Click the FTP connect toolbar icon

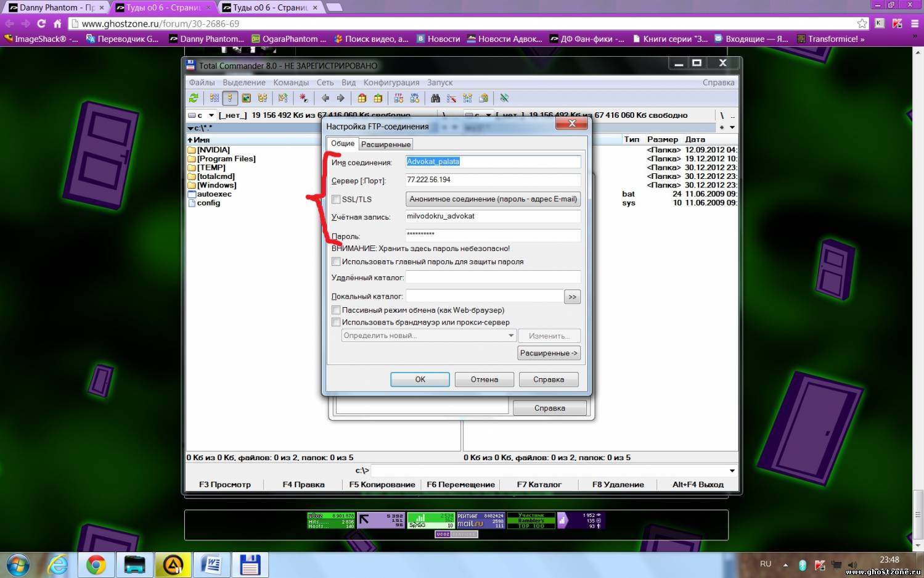click(399, 98)
